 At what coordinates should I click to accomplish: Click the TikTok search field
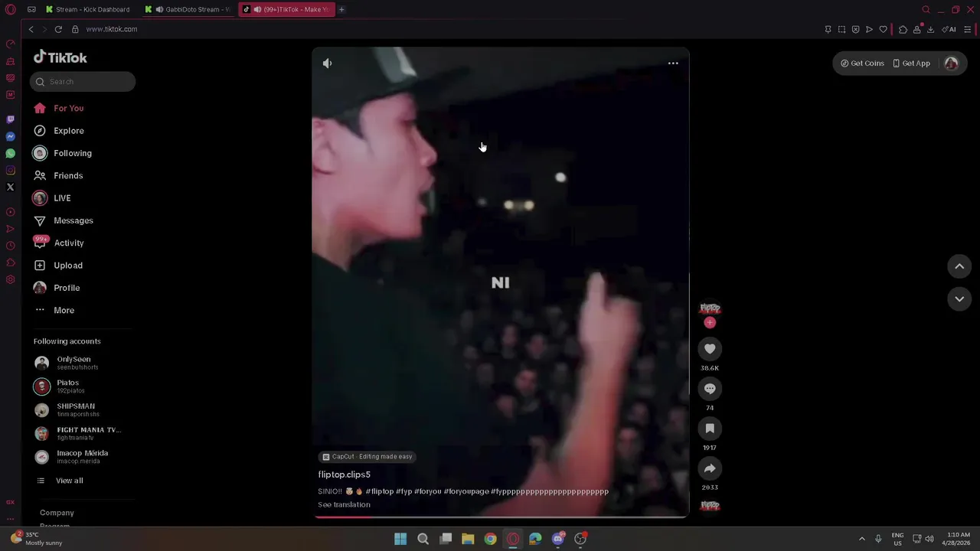[83, 82]
